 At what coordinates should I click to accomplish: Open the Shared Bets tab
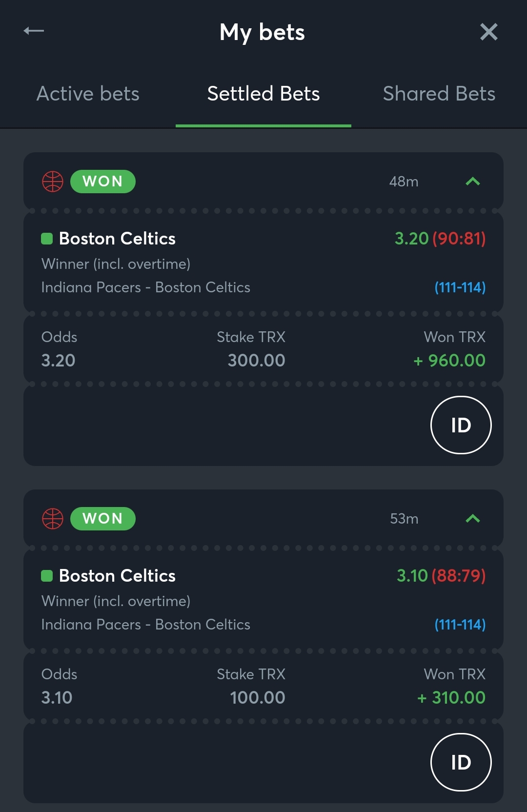coord(439,94)
